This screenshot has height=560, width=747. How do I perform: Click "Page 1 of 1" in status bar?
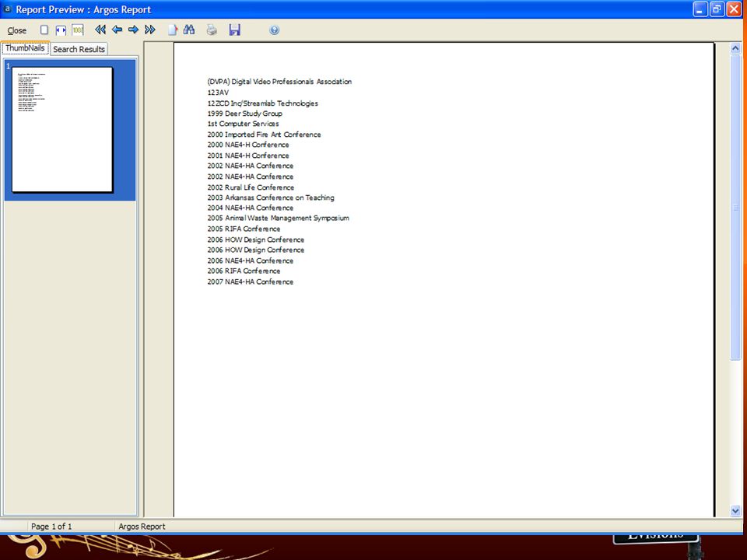(51, 527)
